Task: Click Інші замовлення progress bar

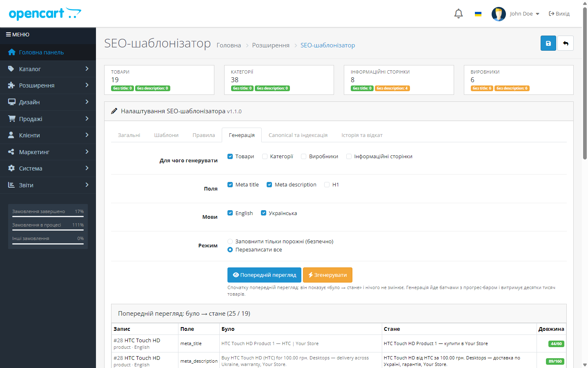Action: tap(48, 244)
